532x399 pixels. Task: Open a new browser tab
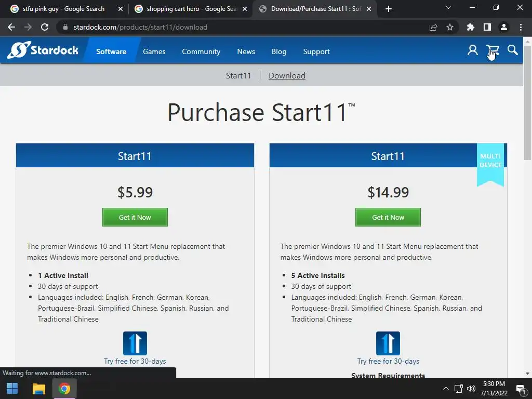click(389, 9)
